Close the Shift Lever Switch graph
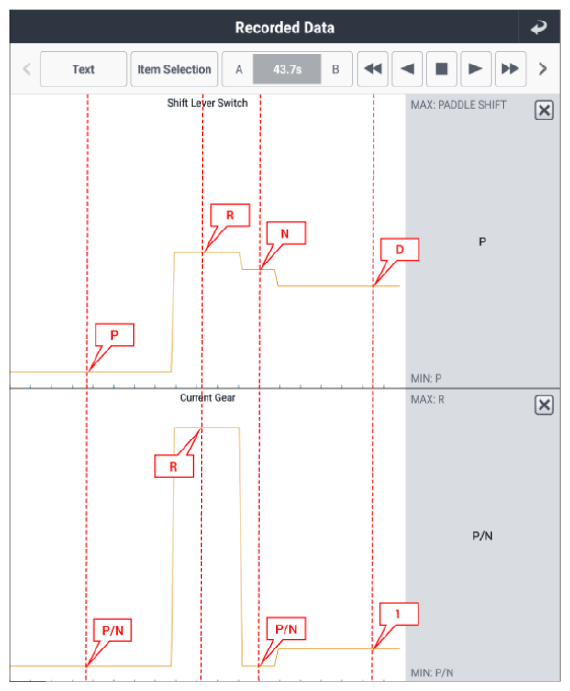The image size is (570, 691). tap(544, 110)
